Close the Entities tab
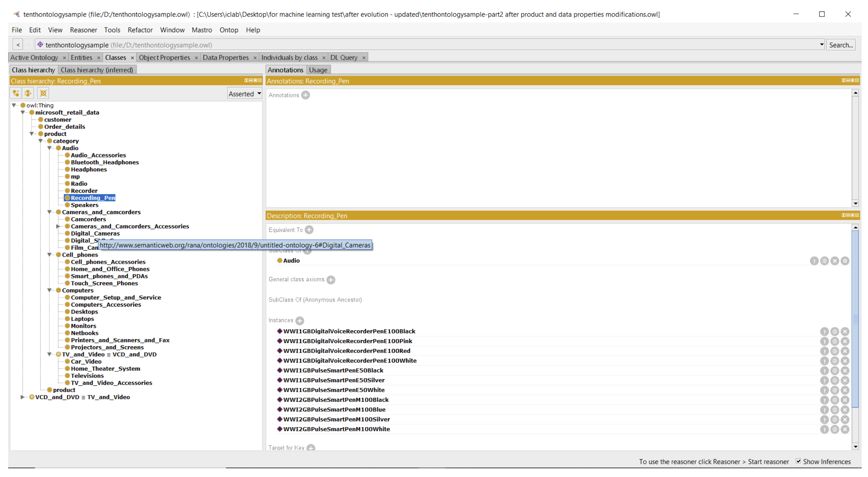Image resolution: width=868 pixels, height=477 pixels. tap(98, 58)
